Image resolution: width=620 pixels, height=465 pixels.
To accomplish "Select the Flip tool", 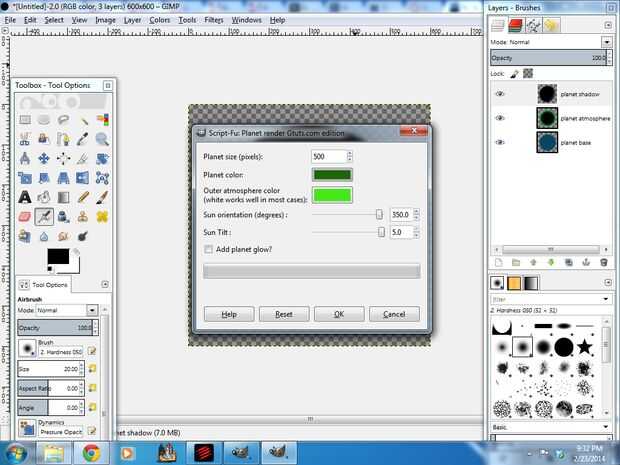I will point(83,178).
